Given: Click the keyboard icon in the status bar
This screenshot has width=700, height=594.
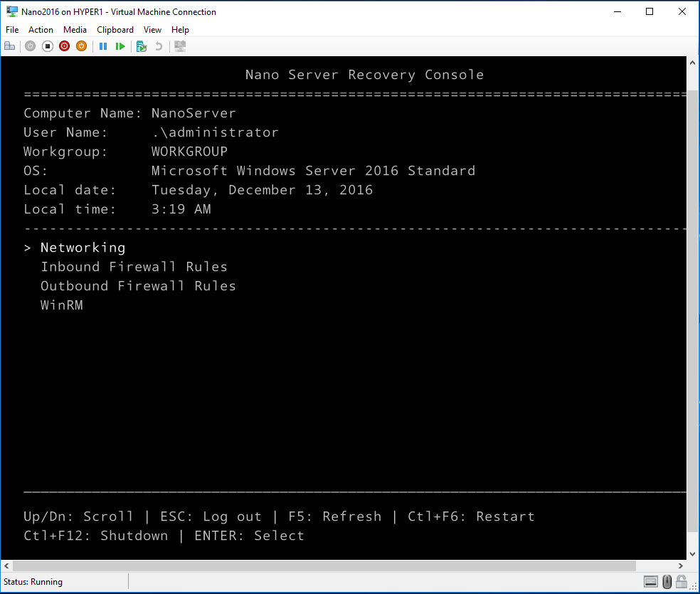Looking at the screenshot, I should [650, 581].
